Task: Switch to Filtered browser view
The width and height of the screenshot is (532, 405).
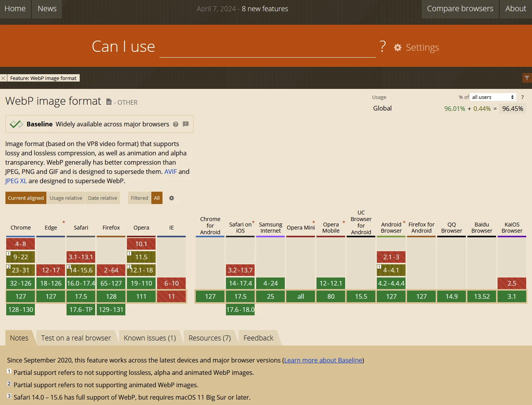Action: pyautogui.click(x=139, y=198)
